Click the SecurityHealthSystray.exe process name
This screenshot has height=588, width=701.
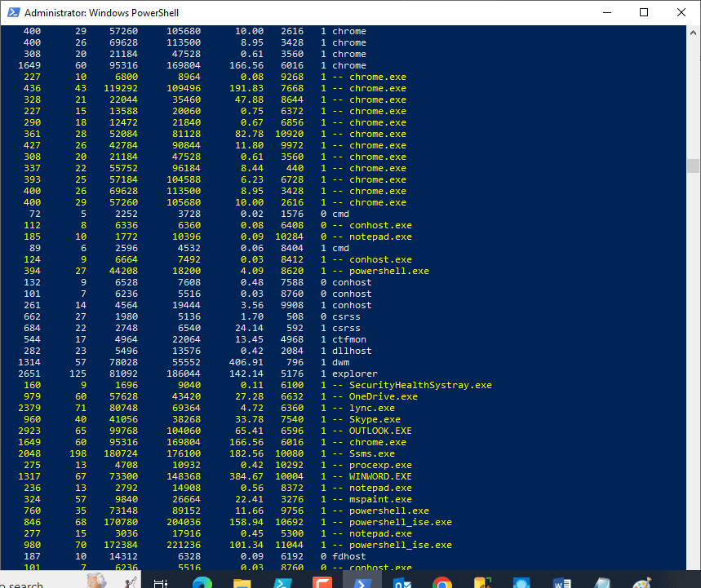(x=420, y=385)
